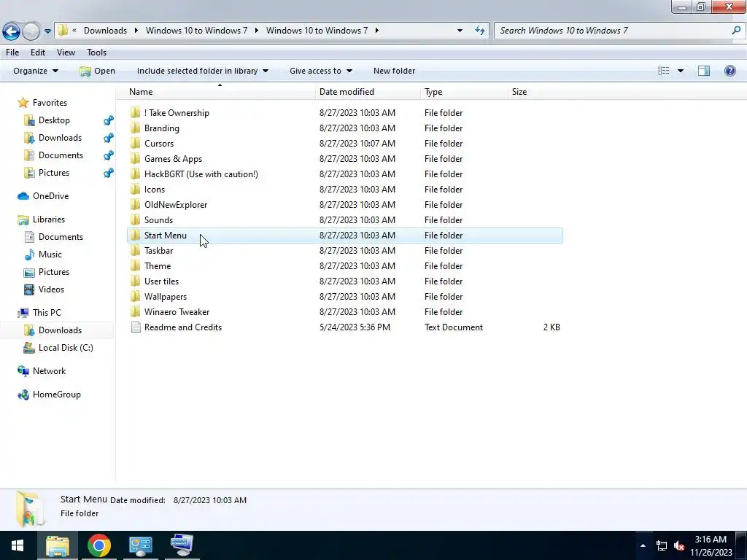Open view options dropdown arrow
The height and width of the screenshot is (560, 747).
[x=681, y=71]
